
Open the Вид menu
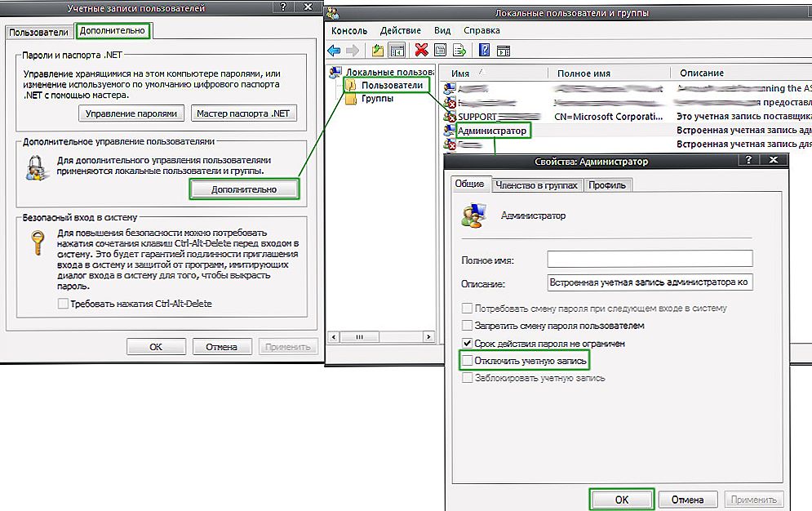click(442, 30)
